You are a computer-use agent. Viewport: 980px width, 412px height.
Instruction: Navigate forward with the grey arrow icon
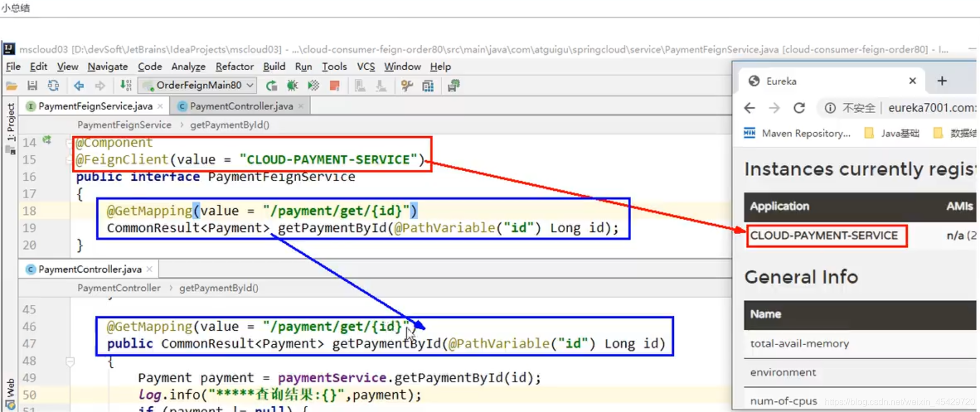coord(100,86)
